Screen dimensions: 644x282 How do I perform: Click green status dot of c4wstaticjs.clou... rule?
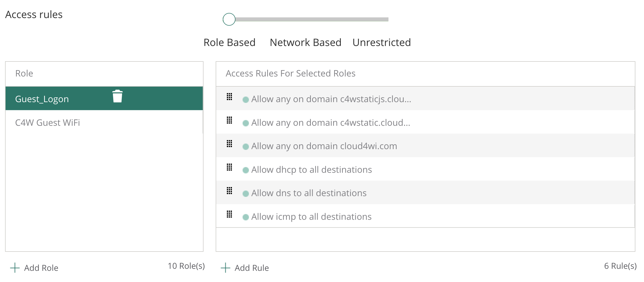pyautogui.click(x=246, y=100)
